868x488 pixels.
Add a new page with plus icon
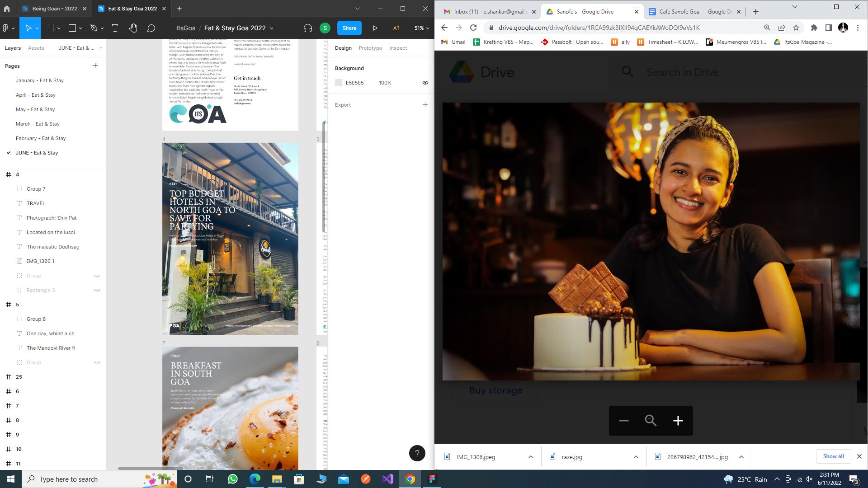95,66
